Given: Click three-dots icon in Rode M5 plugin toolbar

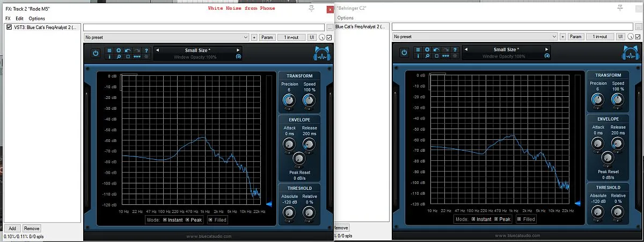Looking at the screenshot, I should 137,56.
